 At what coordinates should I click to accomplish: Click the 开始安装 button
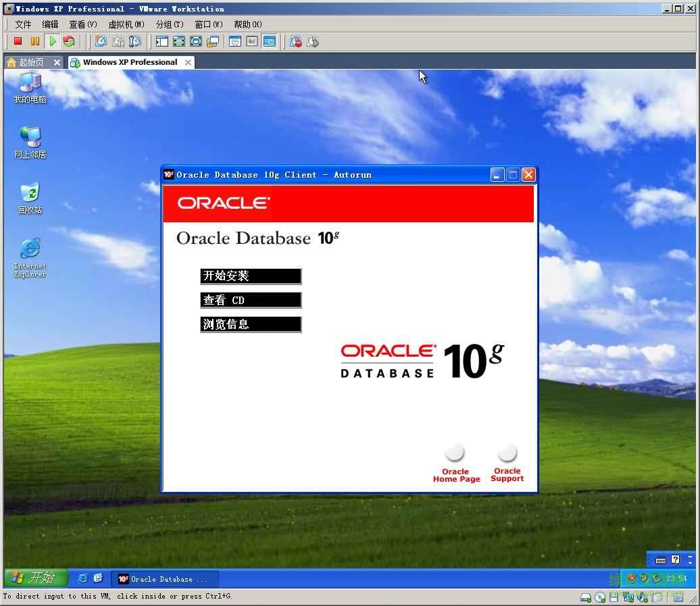[x=251, y=276]
